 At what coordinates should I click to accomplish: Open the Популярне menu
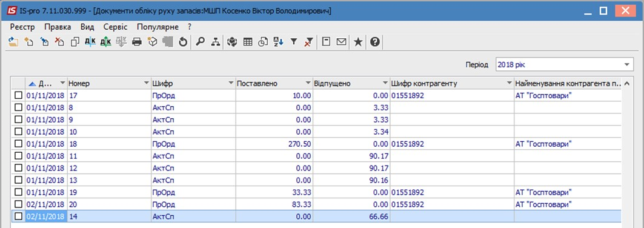(x=158, y=27)
